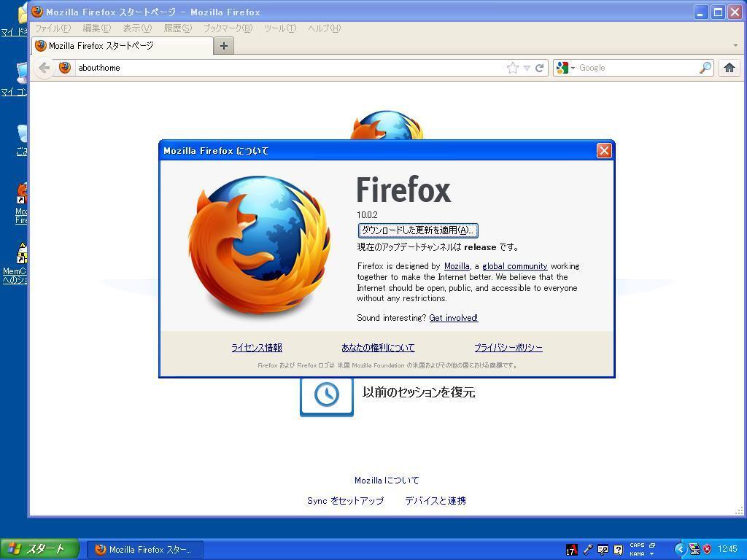Open the ツール(T) menu

279,28
